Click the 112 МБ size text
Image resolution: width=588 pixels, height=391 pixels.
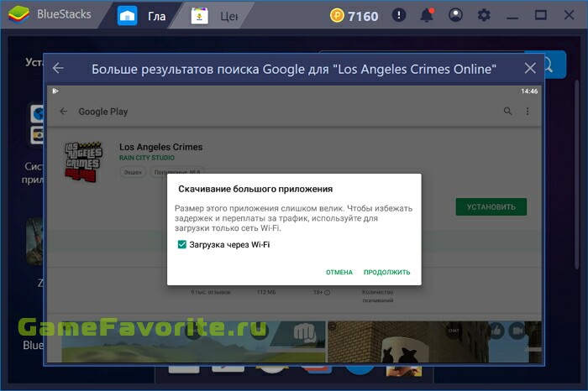pyautogui.click(x=266, y=292)
